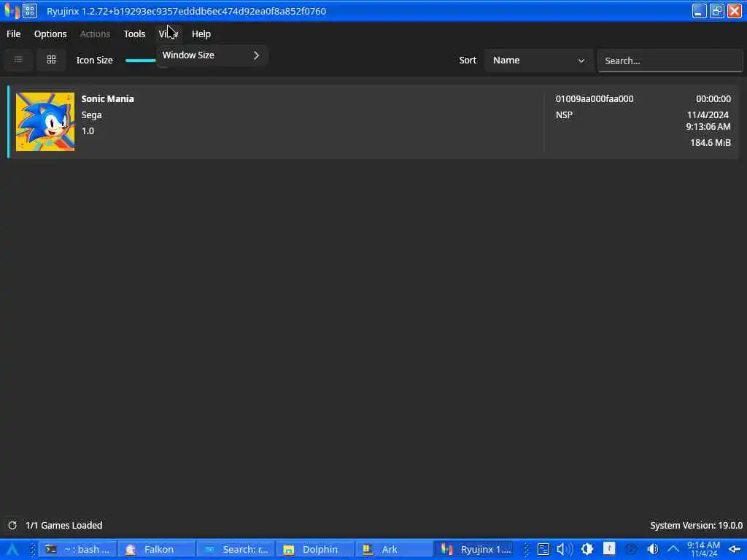Click the Search games field
Image resolution: width=747 pixels, height=560 pixels.
click(x=670, y=61)
